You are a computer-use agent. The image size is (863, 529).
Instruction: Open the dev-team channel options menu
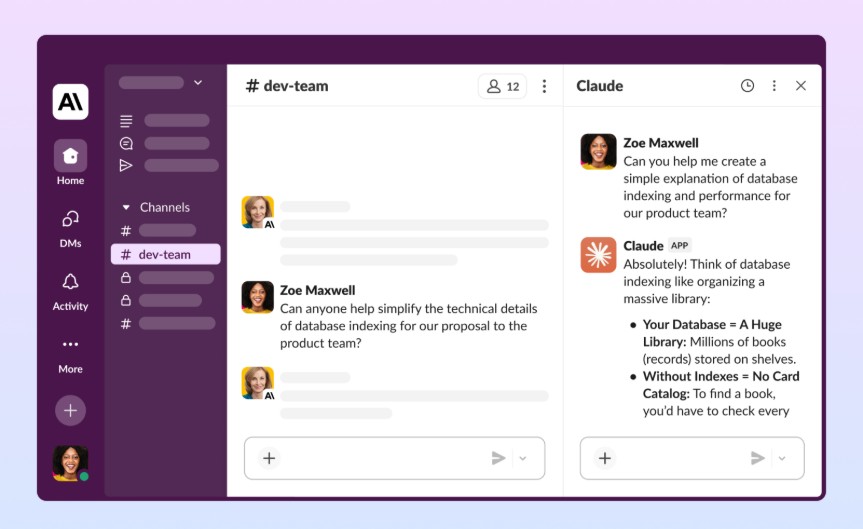[544, 86]
